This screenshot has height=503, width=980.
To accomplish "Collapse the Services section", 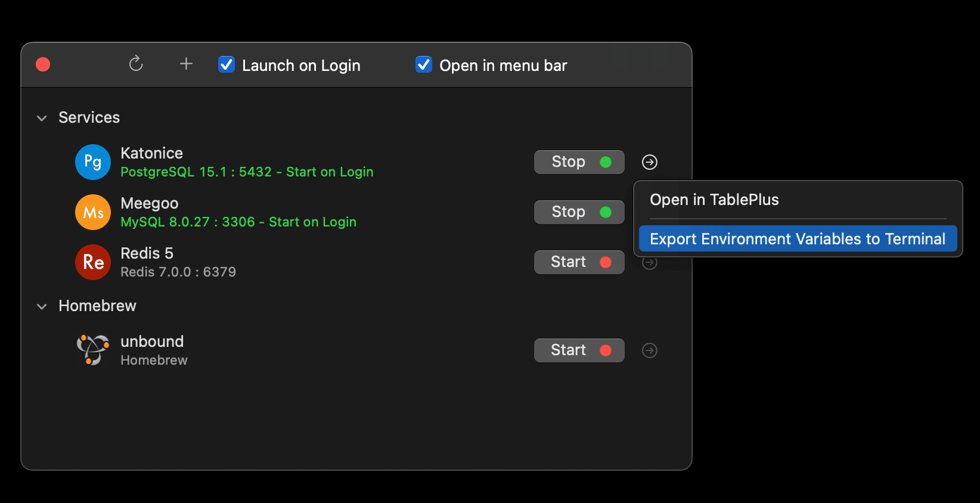I will coord(42,118).
